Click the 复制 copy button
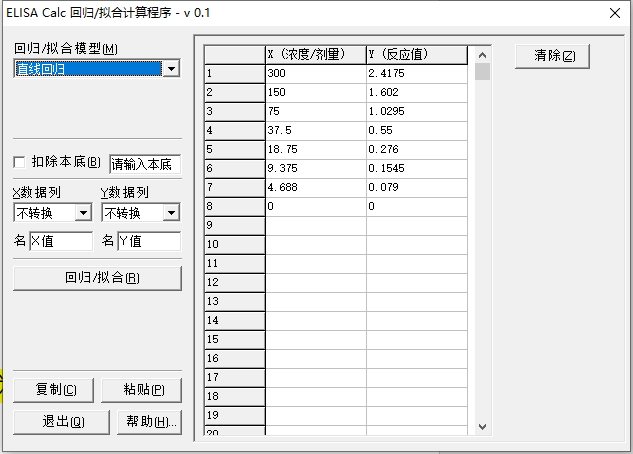Viewport: 633px width, 454px height. tap(53, 390)
